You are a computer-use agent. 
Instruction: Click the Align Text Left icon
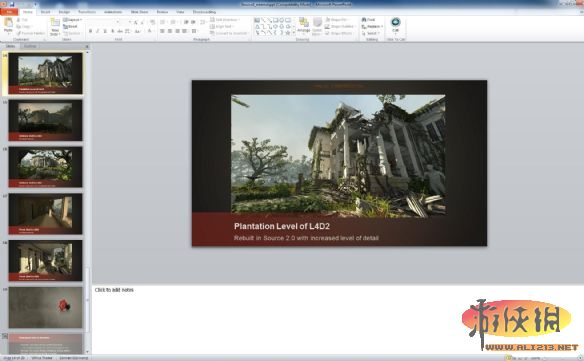[x=162, y=31]
